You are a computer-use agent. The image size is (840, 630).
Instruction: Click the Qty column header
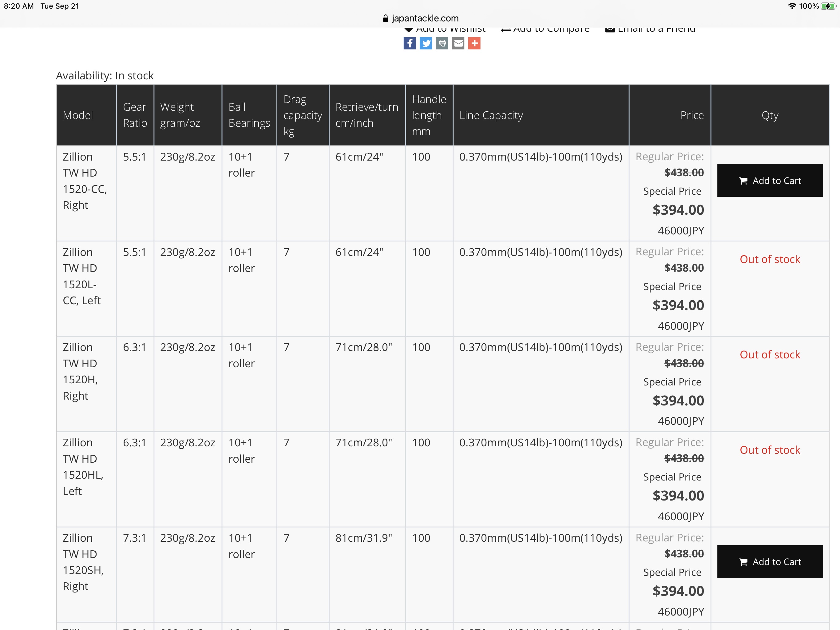(x=770, y=115)
